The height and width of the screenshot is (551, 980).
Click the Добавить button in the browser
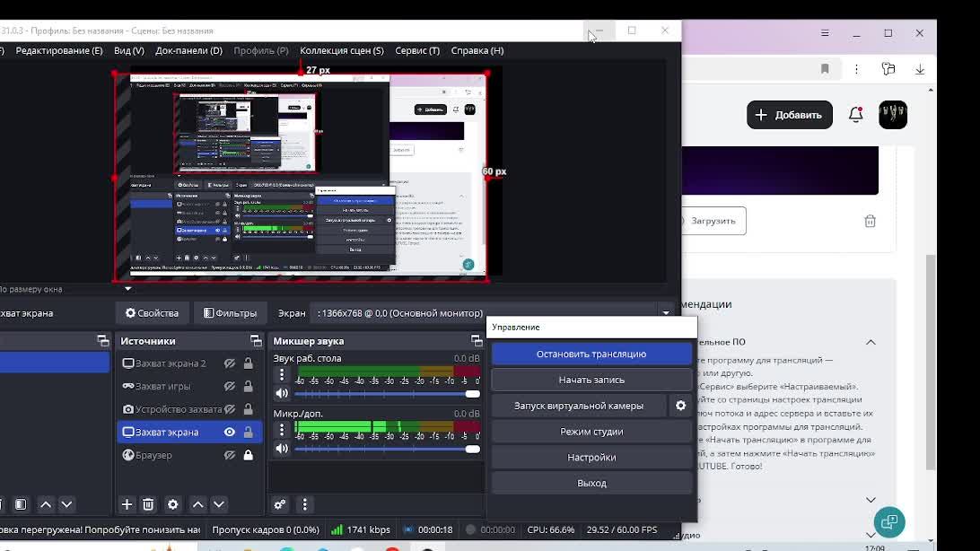pos(790,115)
